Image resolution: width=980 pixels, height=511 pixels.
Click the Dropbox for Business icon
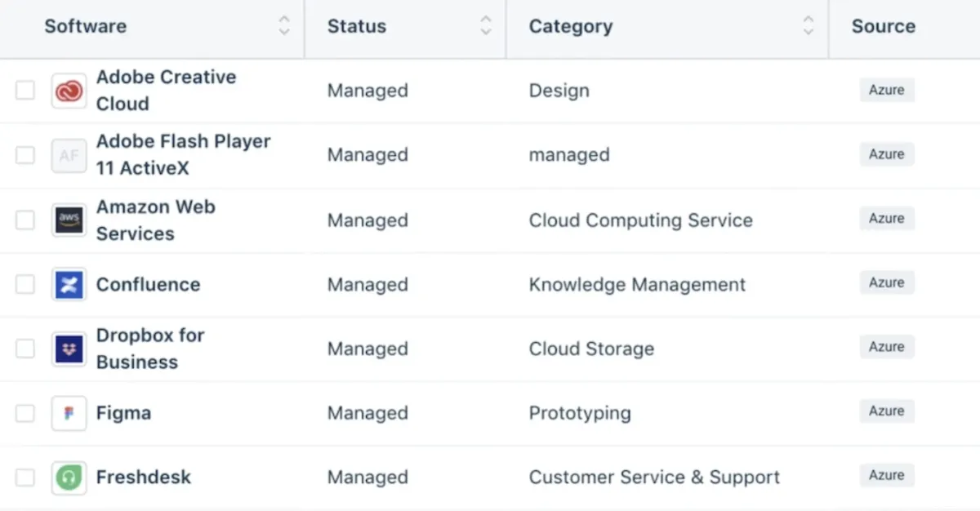click(69, 349)
